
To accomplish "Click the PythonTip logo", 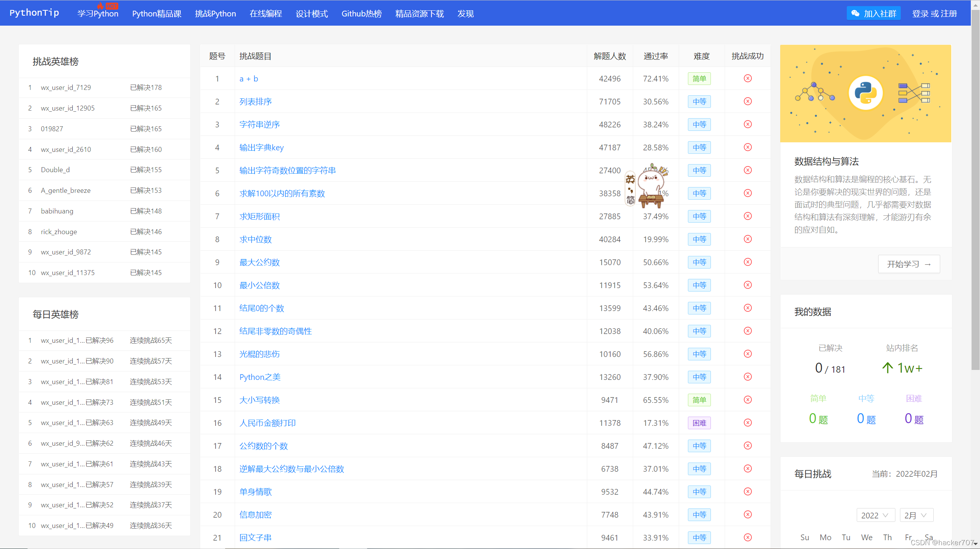I will pyautogui.click(x=34, y=12).
